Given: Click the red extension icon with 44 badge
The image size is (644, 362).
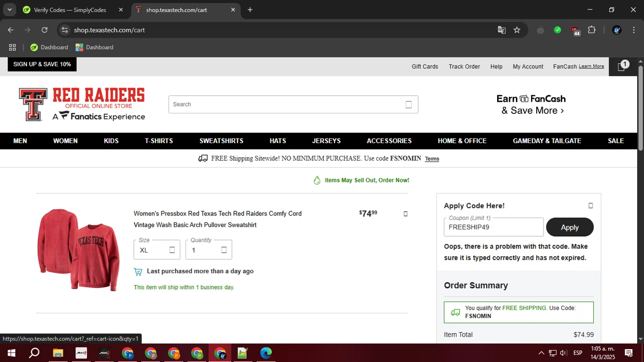Looking at the screenshot, I should [575, 30].
